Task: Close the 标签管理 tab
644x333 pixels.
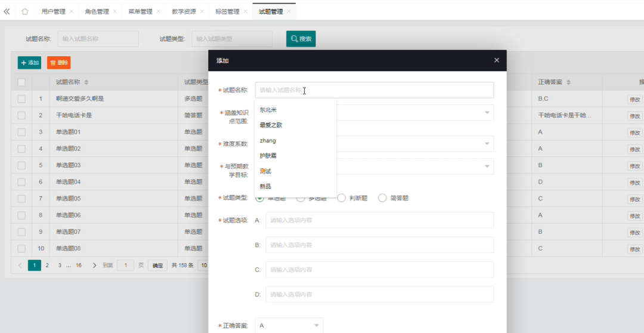Action: (x=246, y=11)
